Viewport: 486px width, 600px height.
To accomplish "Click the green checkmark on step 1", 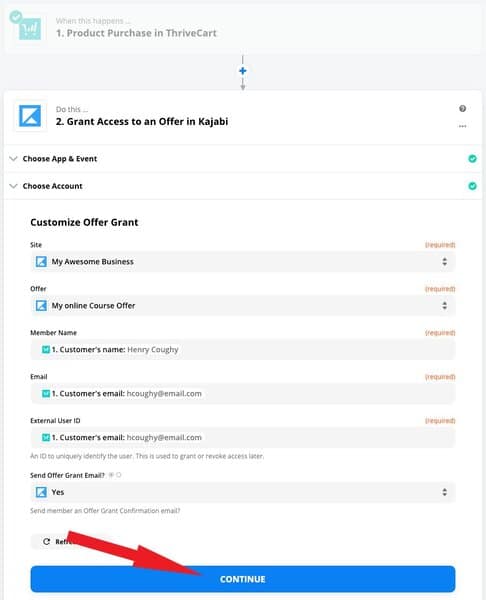I will coord(16,17).
